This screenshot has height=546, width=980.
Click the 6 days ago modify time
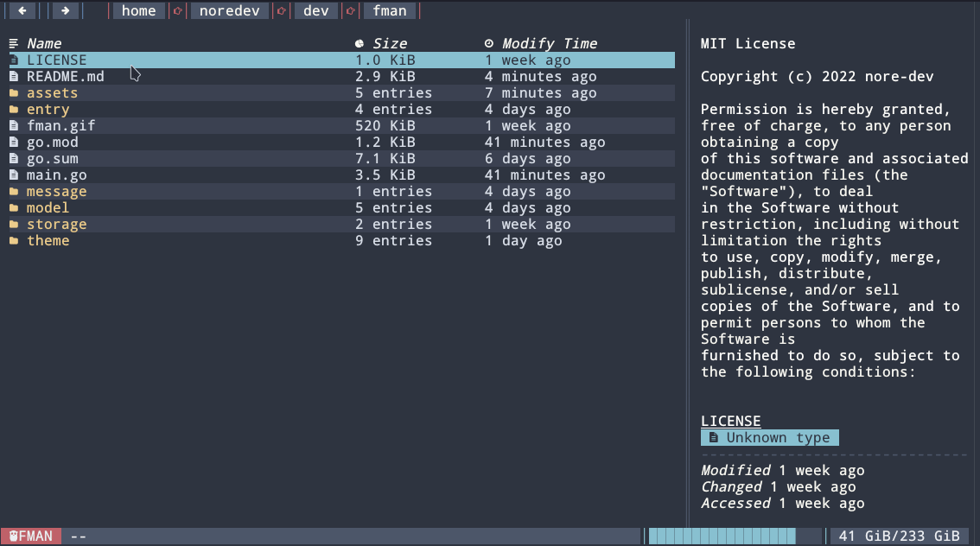(x=527, y=159)
